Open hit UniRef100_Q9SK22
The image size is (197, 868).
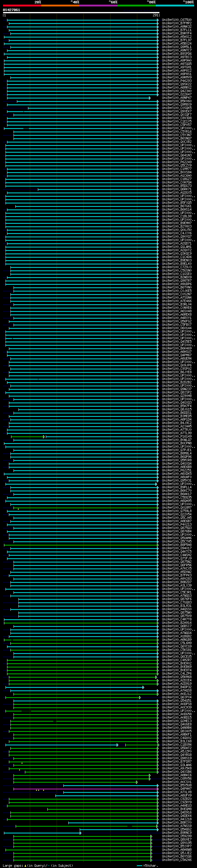(x=177, y=84)
